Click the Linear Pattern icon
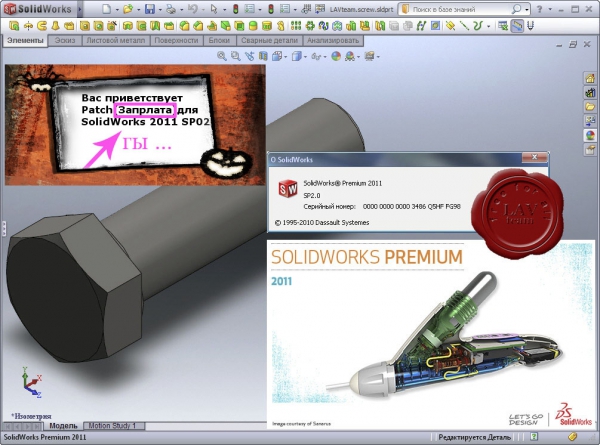 (295, 26)
